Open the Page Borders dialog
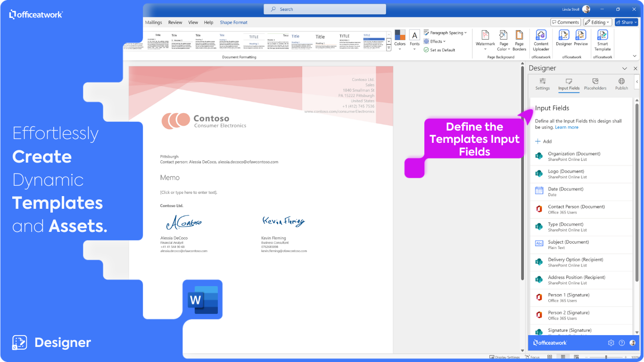 519,40
